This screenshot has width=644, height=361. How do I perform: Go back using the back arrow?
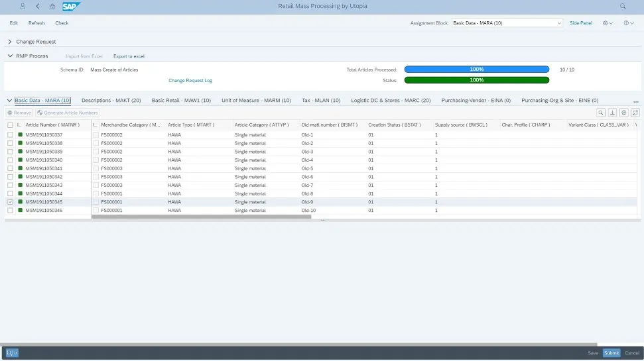pyautogui.click(x=37, y=6)
